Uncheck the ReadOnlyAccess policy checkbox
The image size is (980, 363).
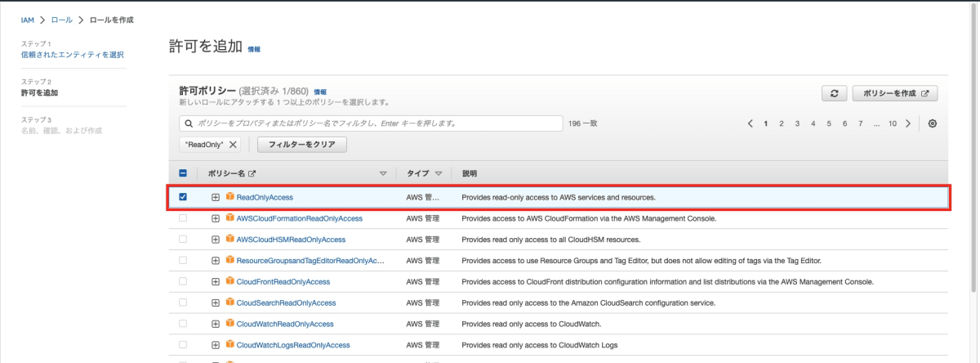[183, 197]
